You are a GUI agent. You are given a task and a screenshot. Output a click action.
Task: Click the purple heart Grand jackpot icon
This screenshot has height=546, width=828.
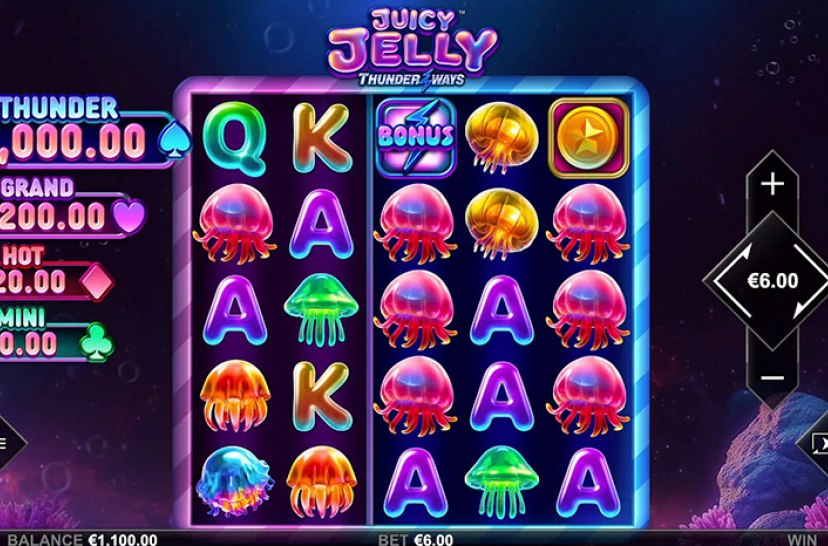tap(129, 216)
